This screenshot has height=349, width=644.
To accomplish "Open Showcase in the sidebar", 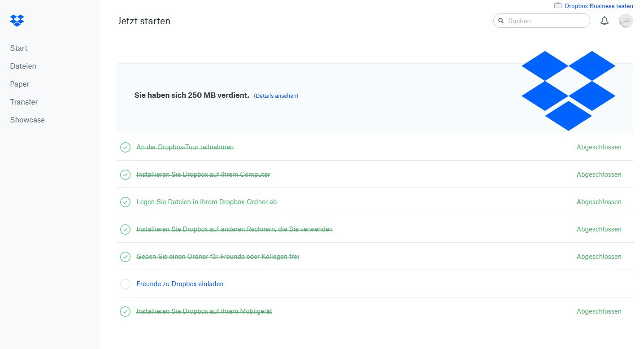I will [27, 120].
